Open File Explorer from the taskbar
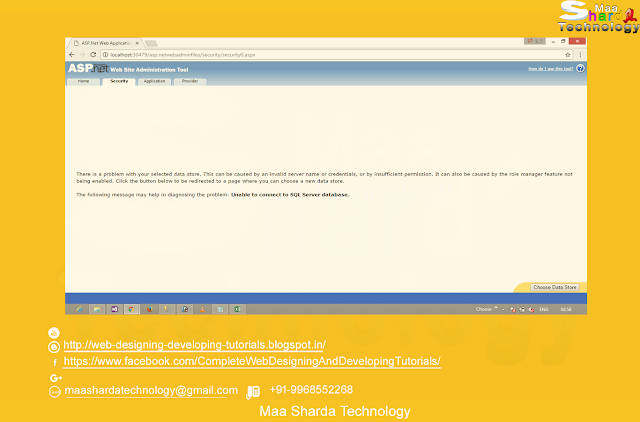 click(x=97, y=309)
